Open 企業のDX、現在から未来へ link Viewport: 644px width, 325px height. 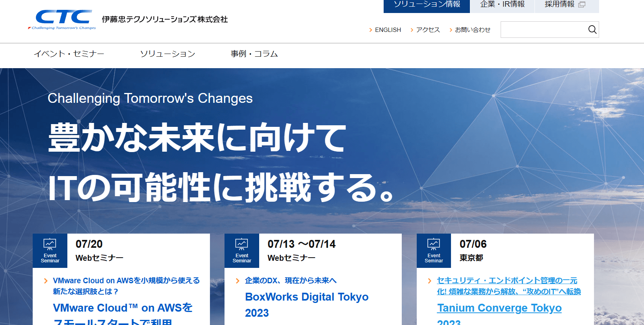coord(291,280)
